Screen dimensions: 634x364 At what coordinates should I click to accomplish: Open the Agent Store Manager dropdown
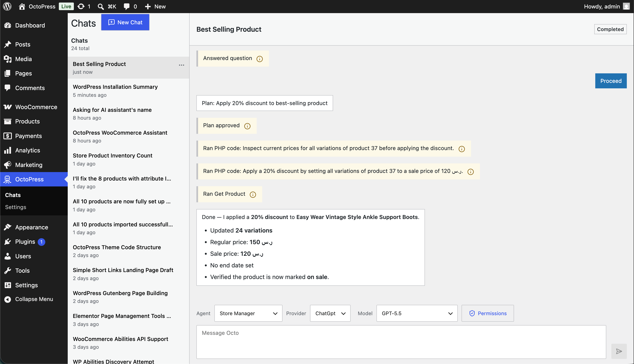248,313
